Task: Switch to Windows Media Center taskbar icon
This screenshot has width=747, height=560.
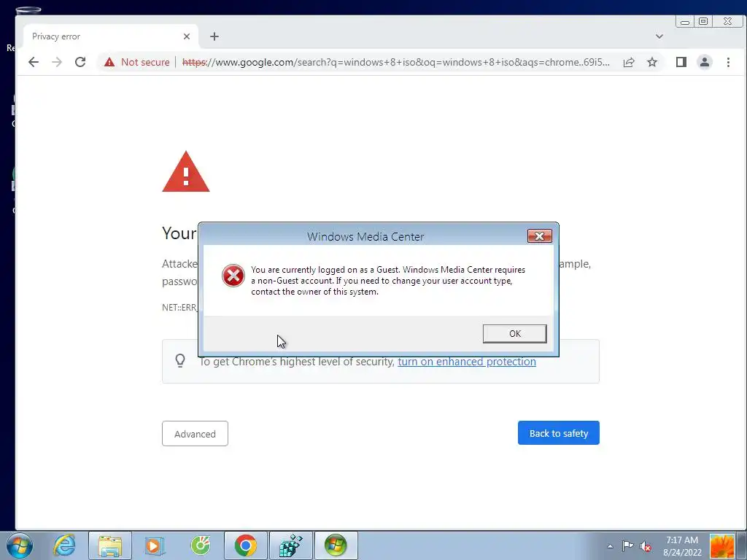Action: (x=336, y=545)
